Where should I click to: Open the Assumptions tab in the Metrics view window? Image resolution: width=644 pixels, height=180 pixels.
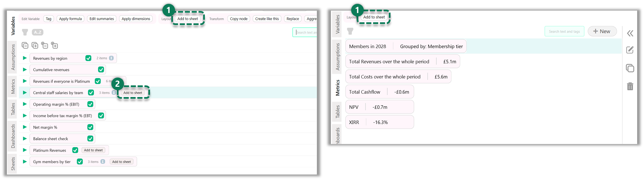click(337, 57)
